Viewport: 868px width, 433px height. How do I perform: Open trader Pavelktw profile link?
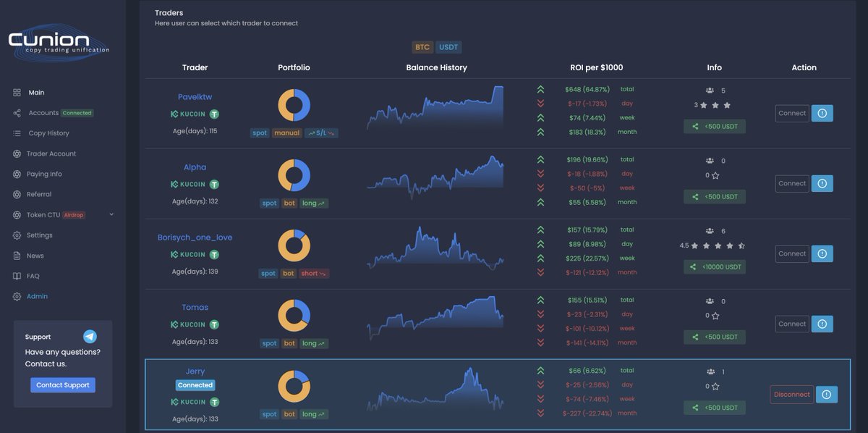[195, 97]
